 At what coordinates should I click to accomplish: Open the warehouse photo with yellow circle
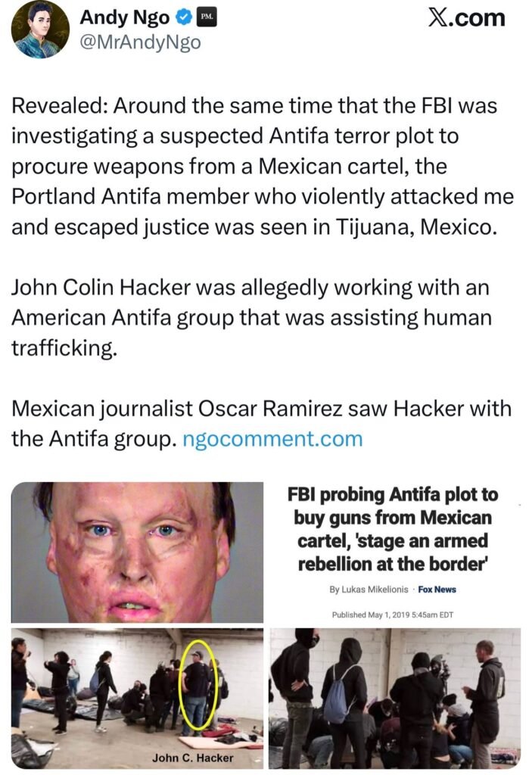coord(137,698)
